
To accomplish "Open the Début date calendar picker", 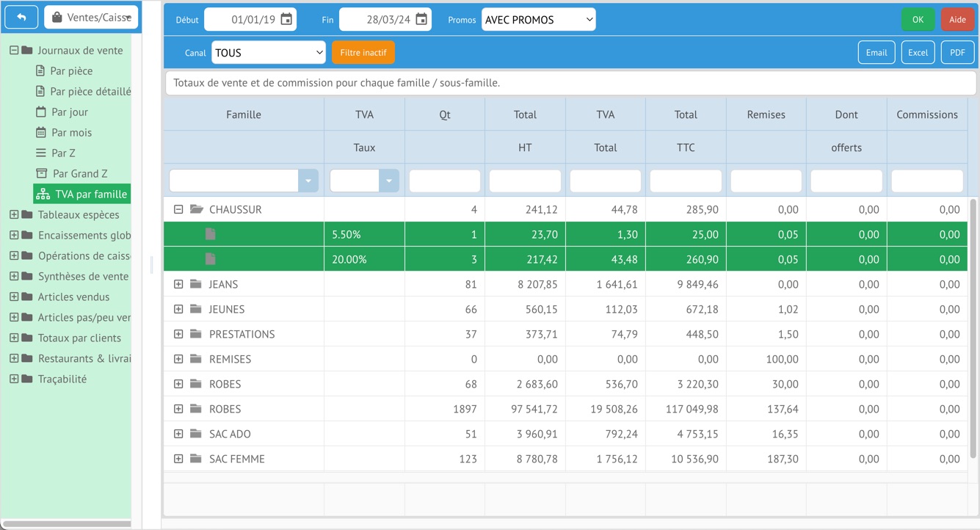I will click(286, 20).
